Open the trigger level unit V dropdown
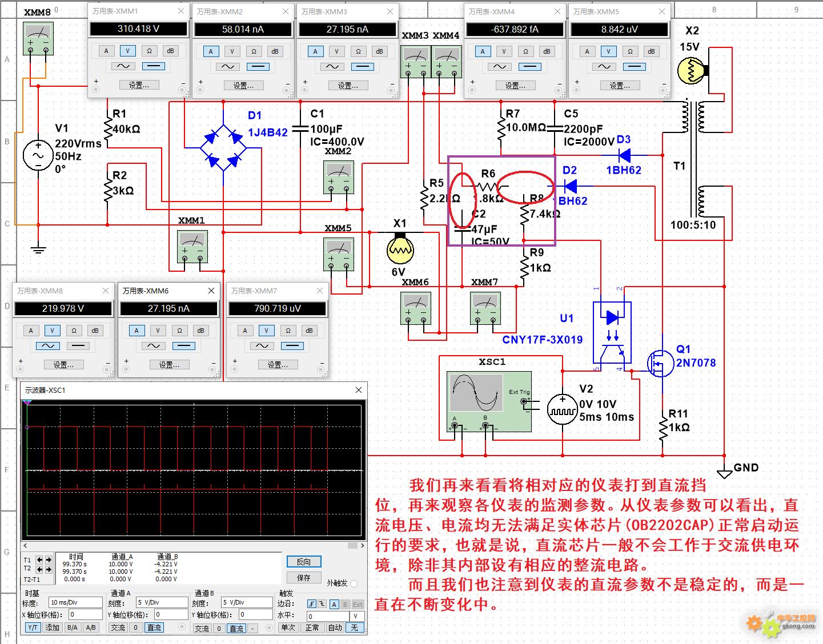This screenshot has height=644, width=823. tap(356, 616)
